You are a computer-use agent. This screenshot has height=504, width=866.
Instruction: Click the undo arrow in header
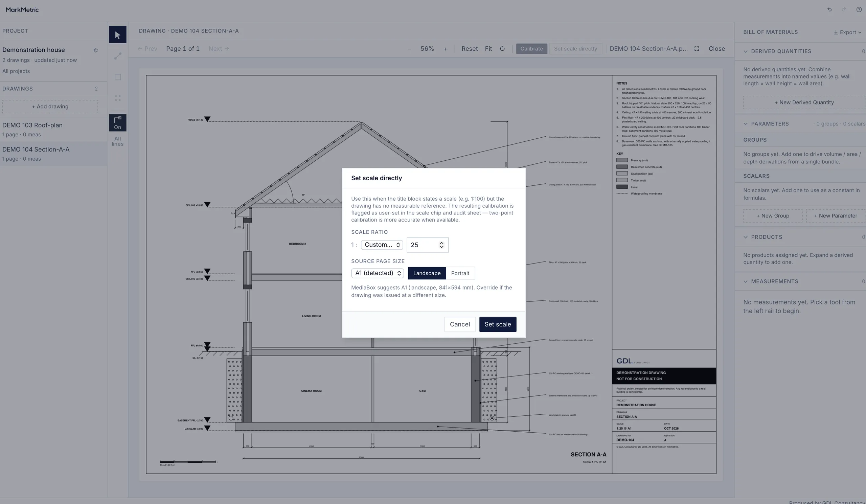click(x=829, y=9)
